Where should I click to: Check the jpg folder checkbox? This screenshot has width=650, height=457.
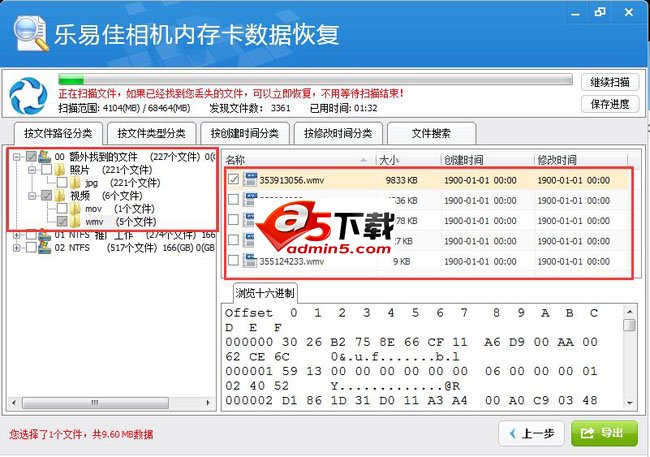point(62,182)
